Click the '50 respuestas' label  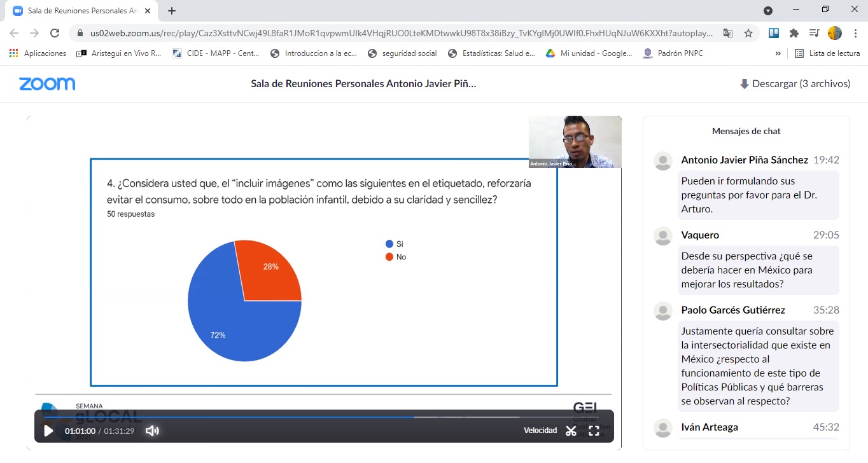(x=131, y=214)
